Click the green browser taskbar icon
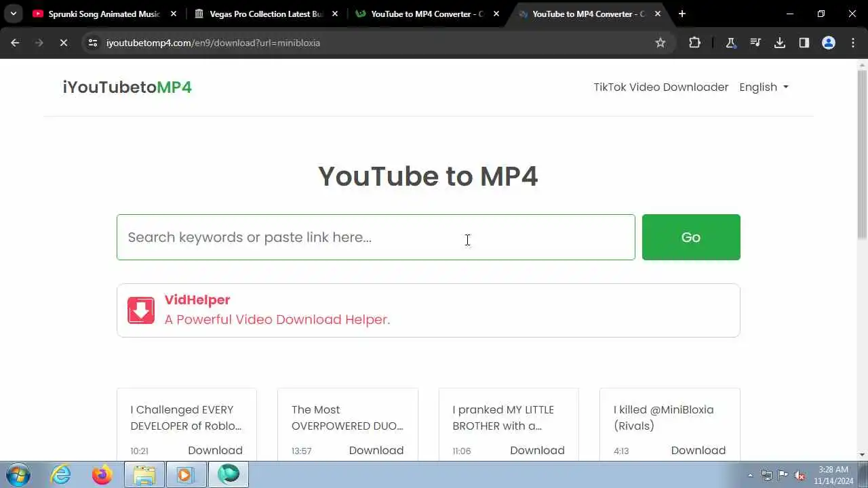The image size is (868, 488). click(228, 474)
